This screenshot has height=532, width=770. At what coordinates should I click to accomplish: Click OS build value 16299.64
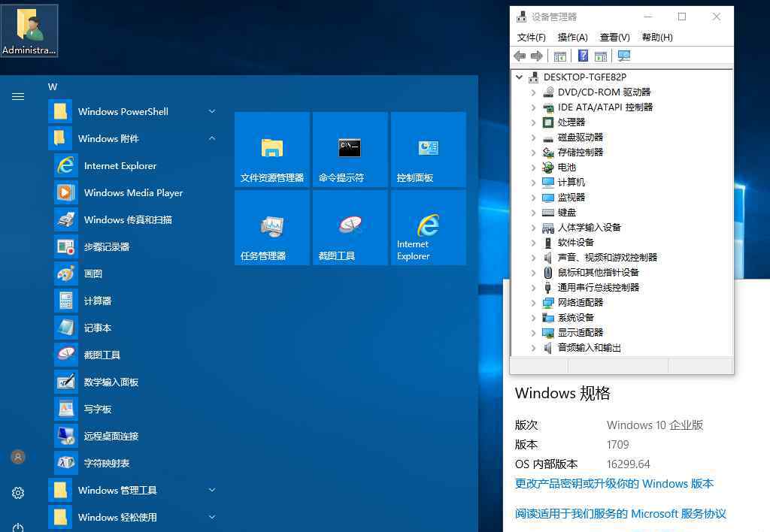pos(628,464)
